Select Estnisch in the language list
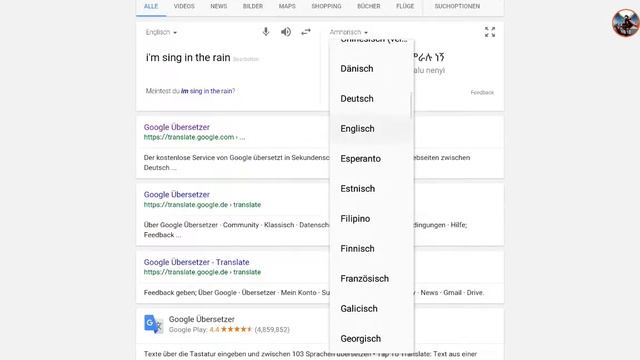Viewport: 640px width, 360px height. (371, 189)
